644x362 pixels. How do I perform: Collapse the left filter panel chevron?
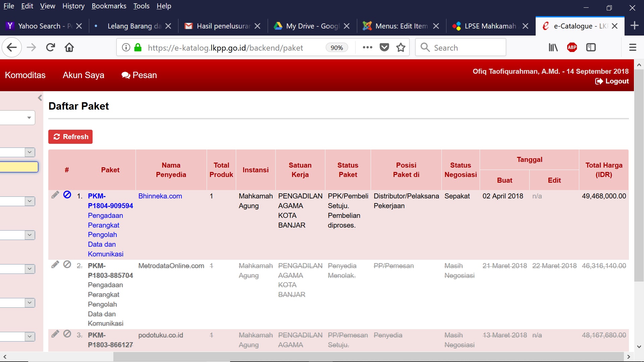tap(40, 98)
